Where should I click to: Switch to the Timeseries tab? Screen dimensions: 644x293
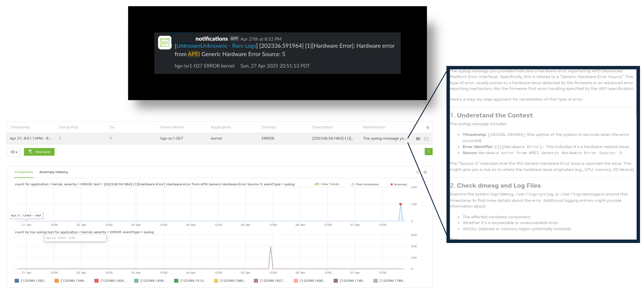[24, 172]
